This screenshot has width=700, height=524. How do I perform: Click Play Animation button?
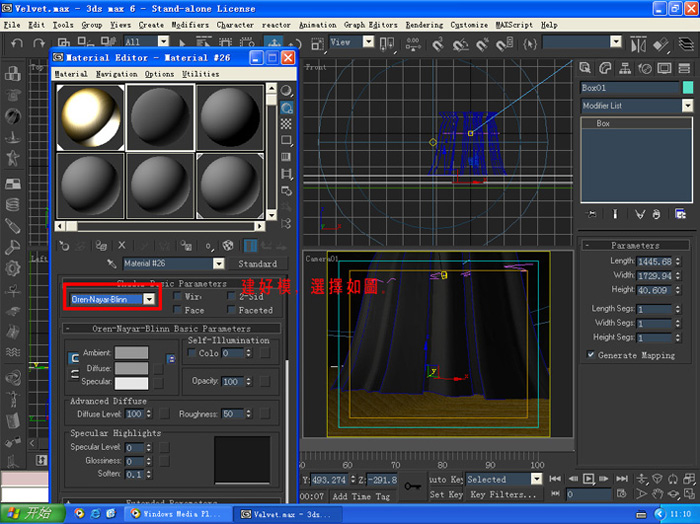[x=589, y=479]
